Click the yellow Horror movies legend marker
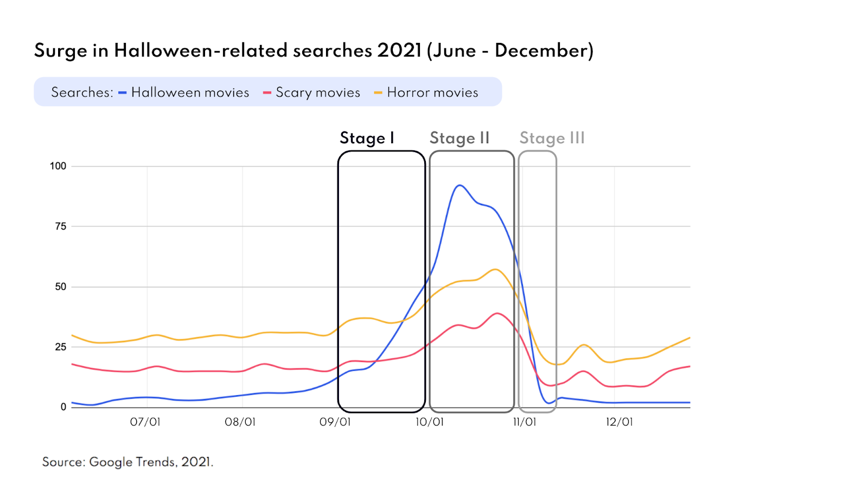Screen dimensions: 868x488 coord(378,93)
